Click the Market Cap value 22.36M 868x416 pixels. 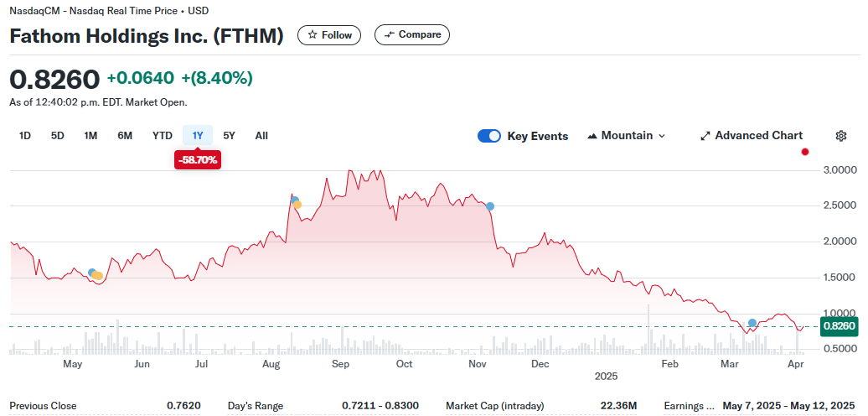619,406
